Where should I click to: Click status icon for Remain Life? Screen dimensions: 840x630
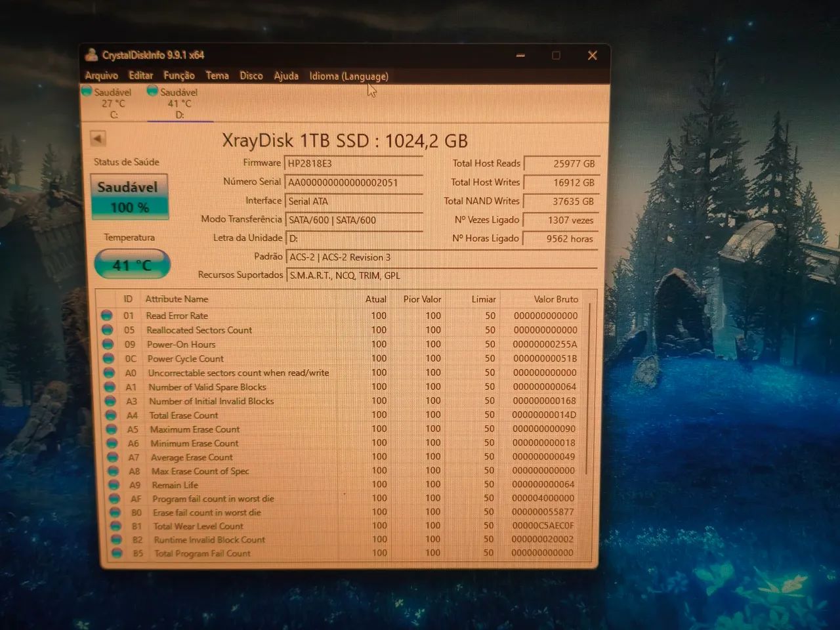click(114, 485)
